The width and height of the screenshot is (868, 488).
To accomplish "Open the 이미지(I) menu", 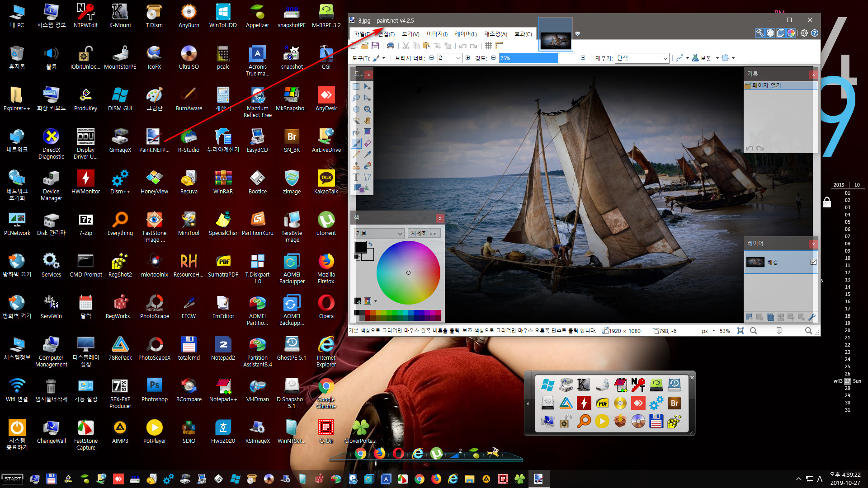I will click(x=437, y=34).
